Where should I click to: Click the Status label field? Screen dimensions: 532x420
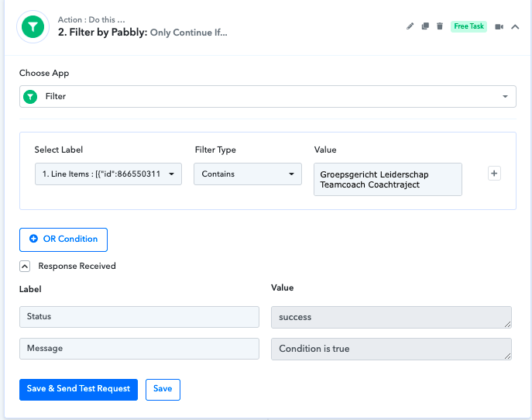click(x=139, y=317)
